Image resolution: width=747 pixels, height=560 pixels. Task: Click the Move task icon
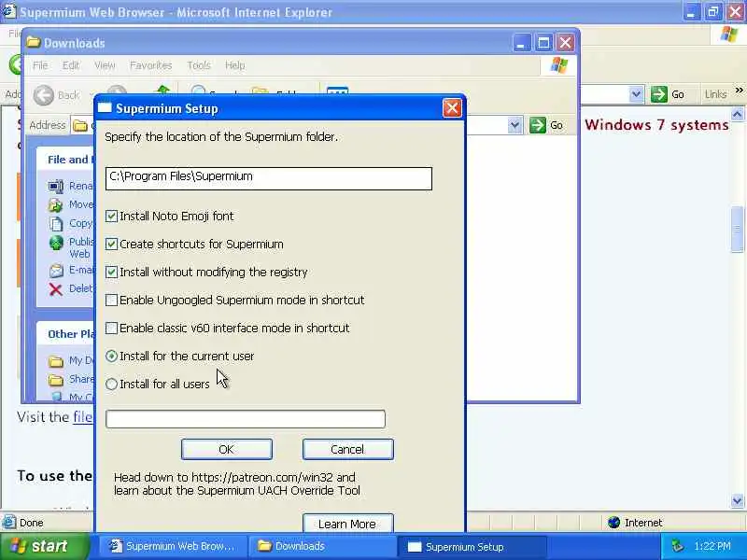click(x=56, y=204)
